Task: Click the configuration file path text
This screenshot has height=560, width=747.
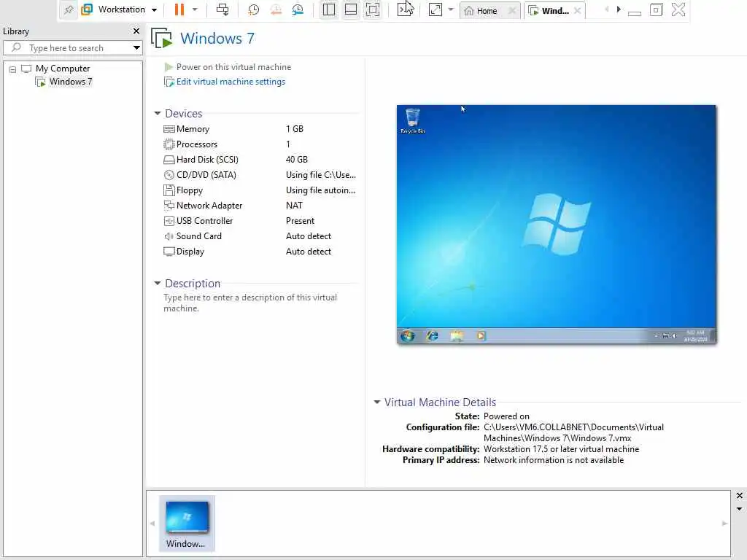Action: coord(573,432)
